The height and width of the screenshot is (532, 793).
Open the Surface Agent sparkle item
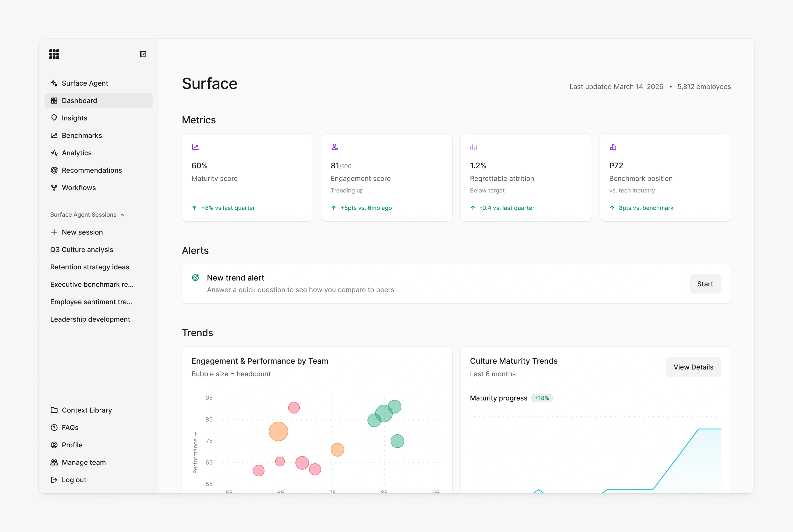tap(54, 83)
